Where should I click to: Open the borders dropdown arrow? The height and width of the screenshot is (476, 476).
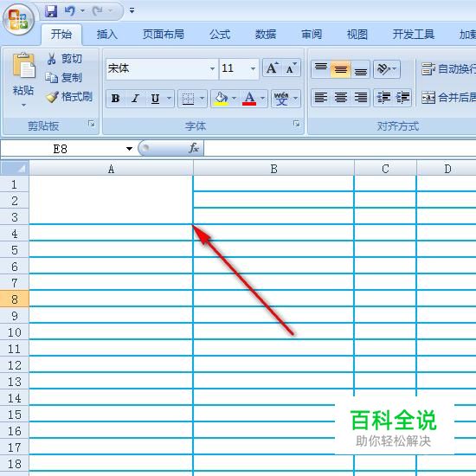pos(203,99)
